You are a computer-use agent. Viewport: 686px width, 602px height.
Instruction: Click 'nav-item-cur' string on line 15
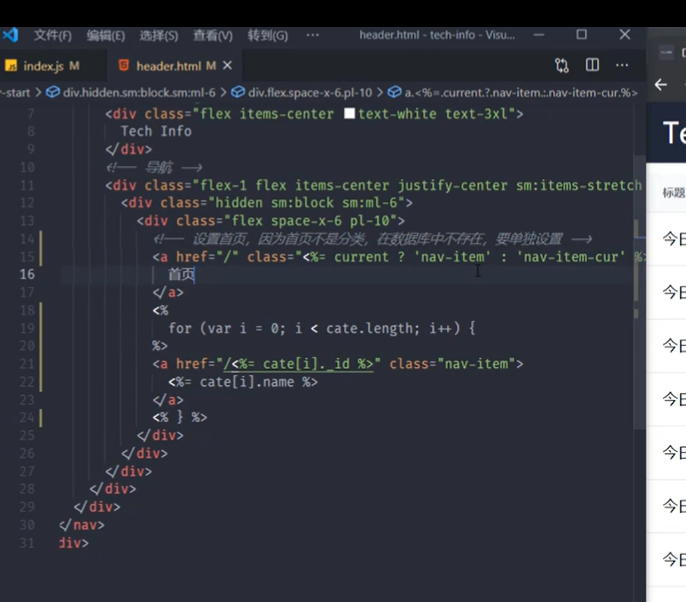tap(571, 256)
